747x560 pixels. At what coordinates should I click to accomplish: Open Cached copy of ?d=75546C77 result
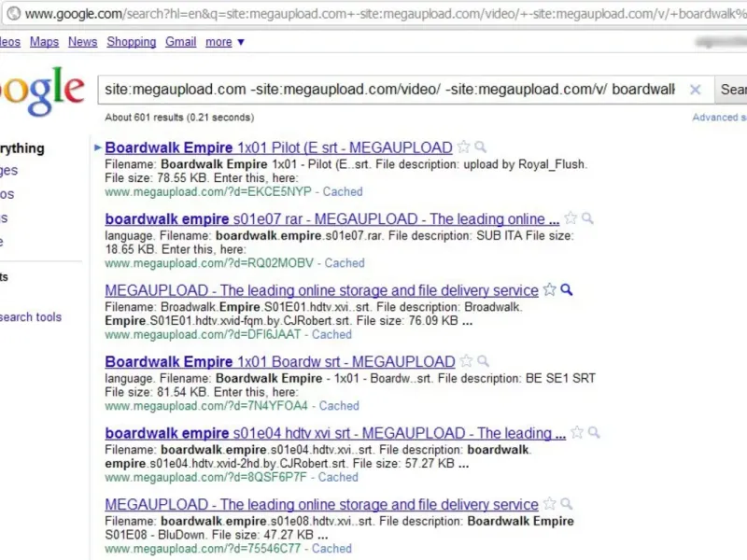331,549
